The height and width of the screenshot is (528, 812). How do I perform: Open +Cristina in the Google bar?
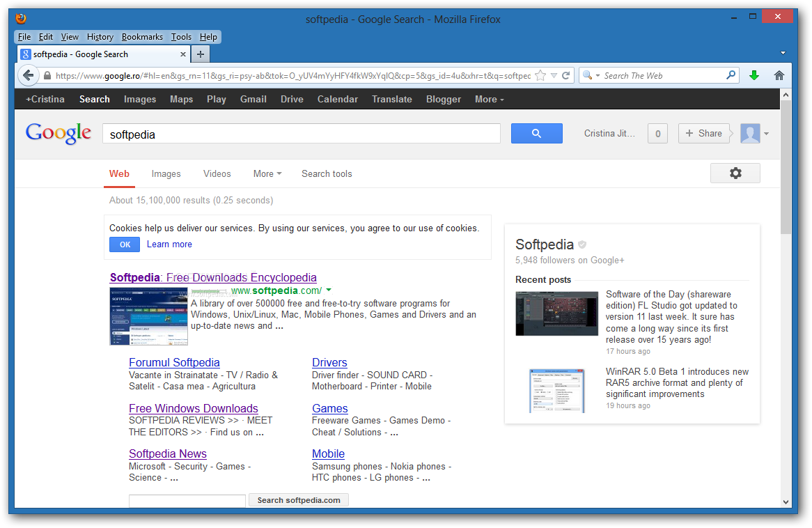click(45, 99)
